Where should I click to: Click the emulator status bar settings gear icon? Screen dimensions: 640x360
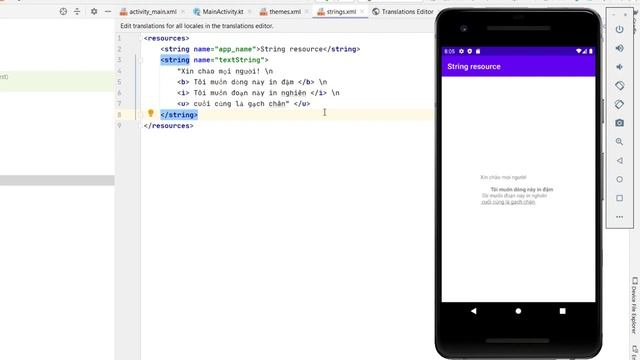pyautogui.click(x=461, y=51)
